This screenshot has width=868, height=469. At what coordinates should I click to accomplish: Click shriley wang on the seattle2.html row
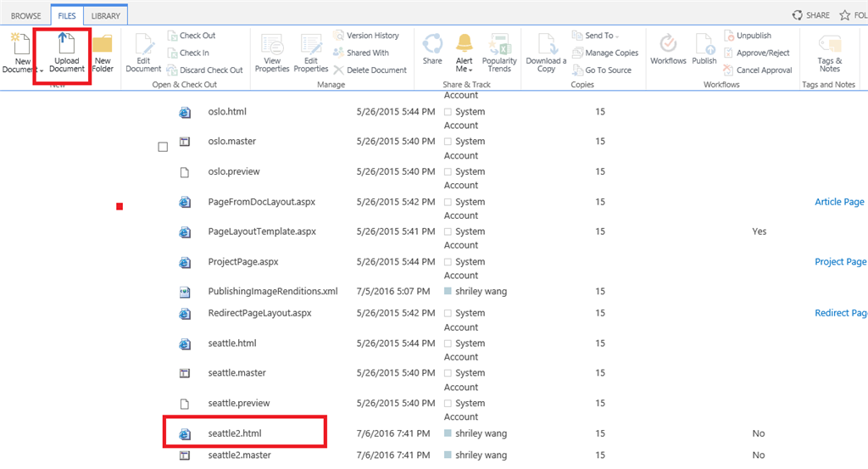(481, 433)
